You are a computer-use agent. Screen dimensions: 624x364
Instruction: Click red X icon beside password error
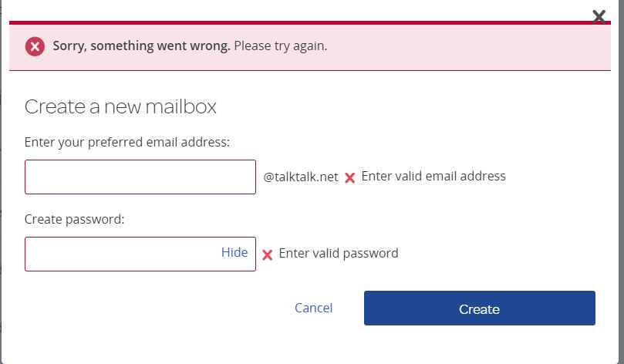267,254
